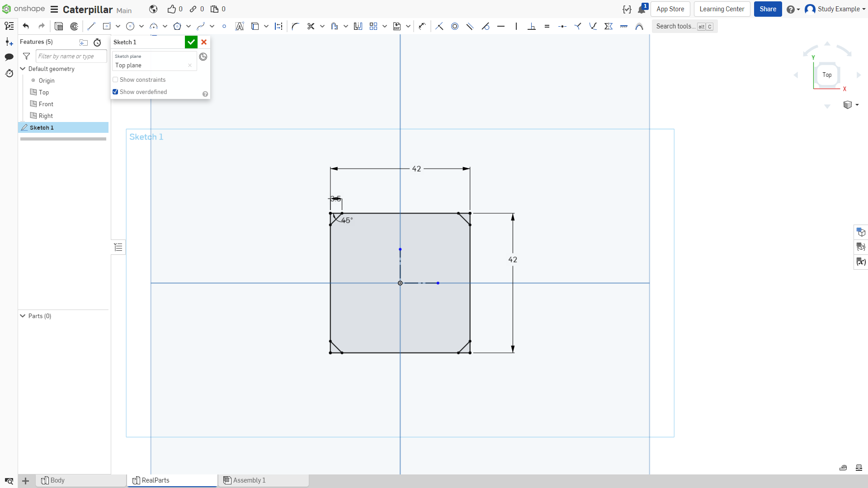This screenshot has height=488, width=868.
Task: Collapse the Parts (0) section
Action: click(23, 316)
